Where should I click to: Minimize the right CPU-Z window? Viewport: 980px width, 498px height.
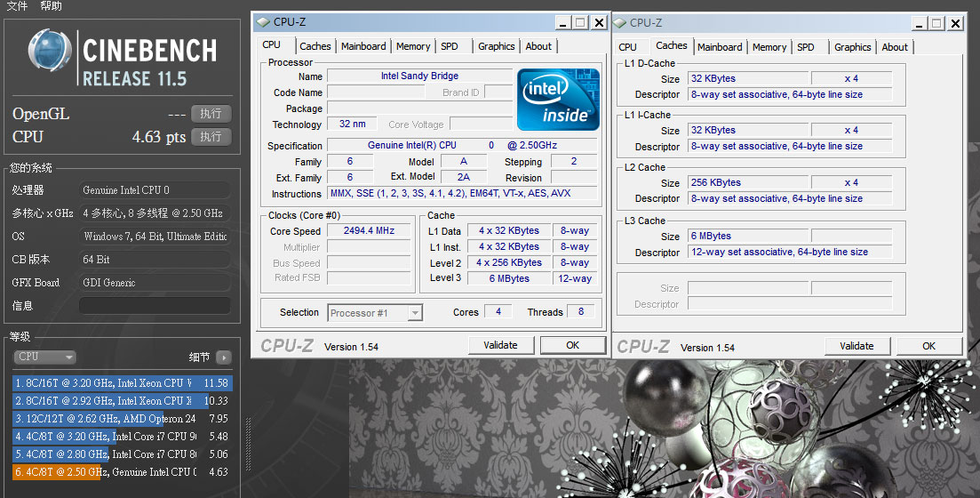click(920, 24)
